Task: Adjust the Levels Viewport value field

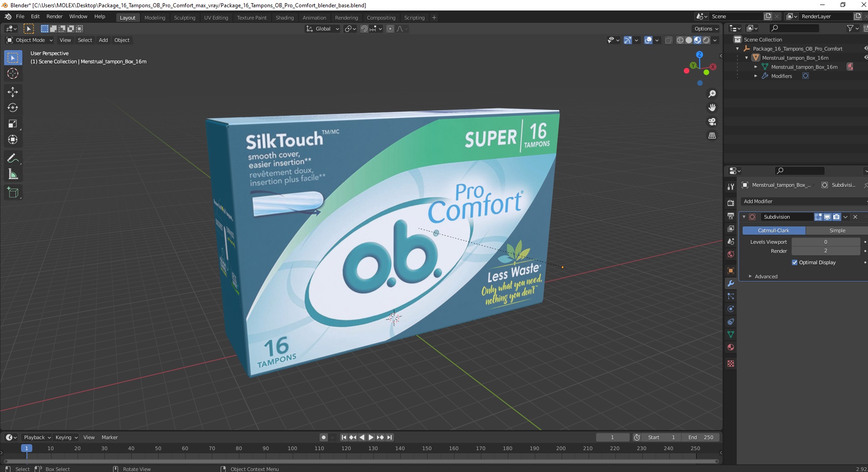Action: click(826, 242)
